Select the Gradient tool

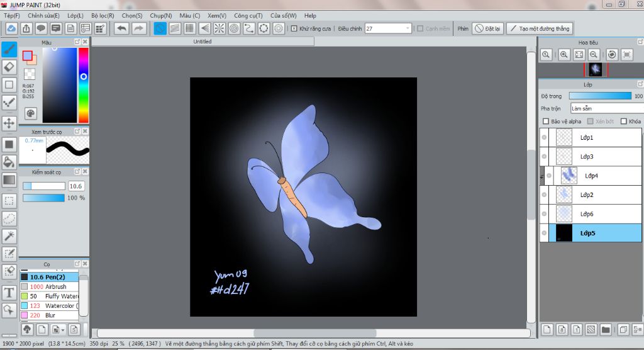coord(9,180)
